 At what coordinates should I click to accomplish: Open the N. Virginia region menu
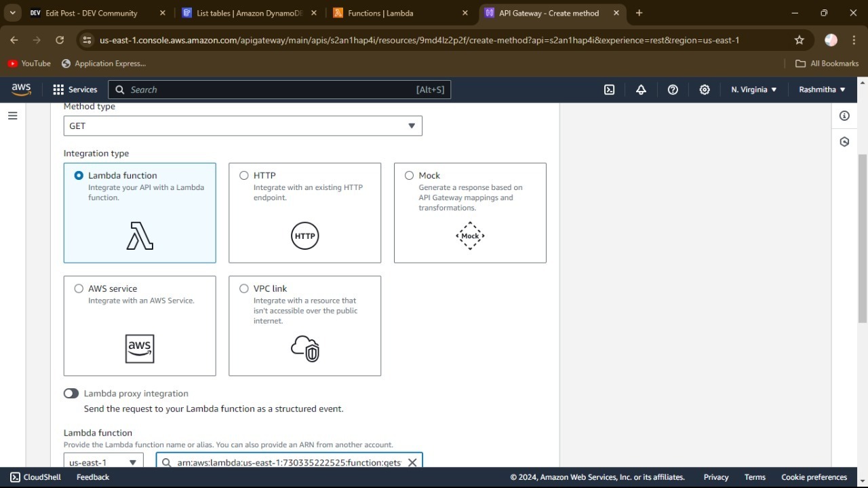pyautogui.click(x=753, y=90)
